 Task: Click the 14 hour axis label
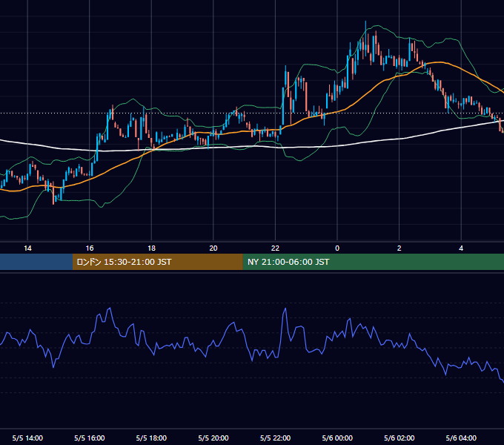pyautogui.click(x=27, y=248)
